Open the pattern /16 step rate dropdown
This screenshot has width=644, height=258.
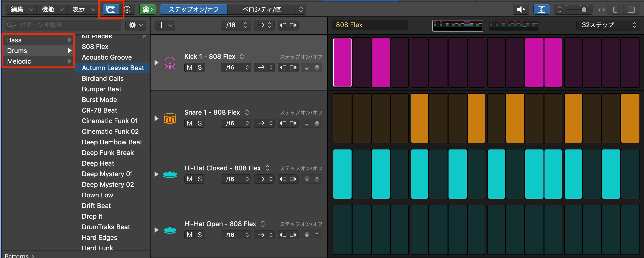click(236, 25)
